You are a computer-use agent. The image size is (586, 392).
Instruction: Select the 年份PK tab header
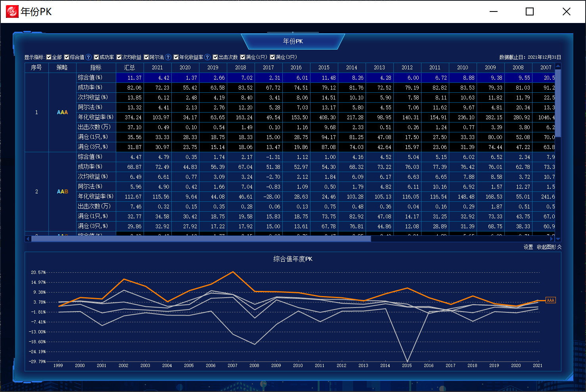pos(293,41)
